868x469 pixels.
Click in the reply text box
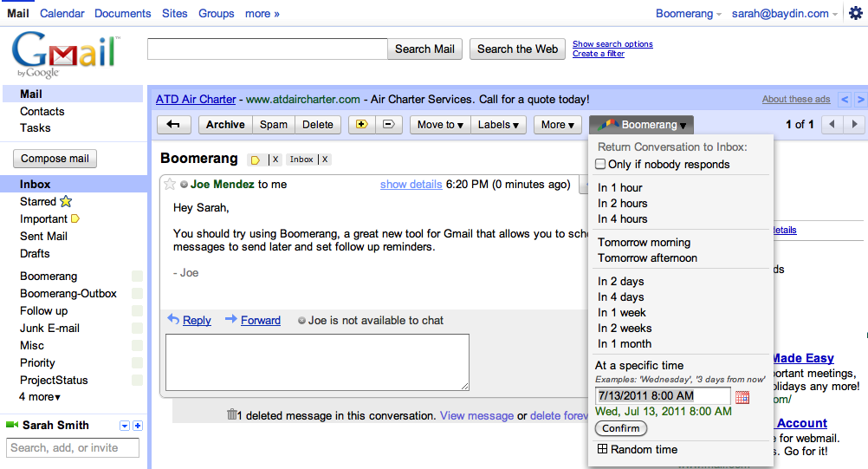tap(317, 362)
